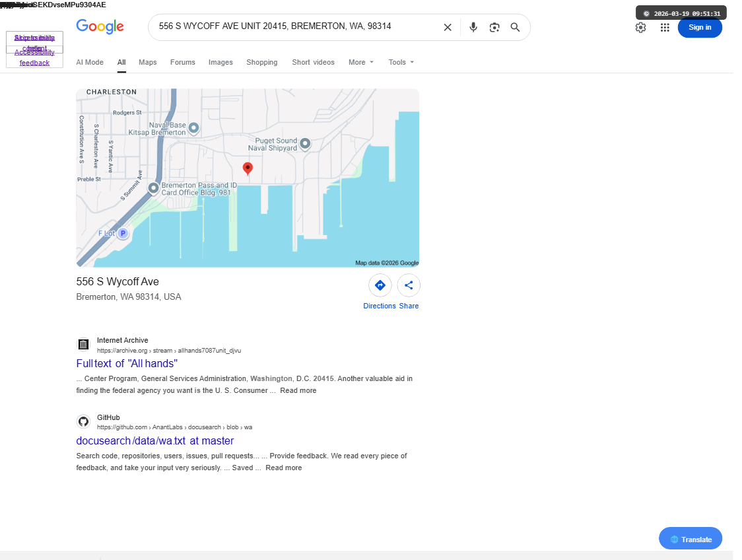Click Read more on GitHub result

pos(283,468)
